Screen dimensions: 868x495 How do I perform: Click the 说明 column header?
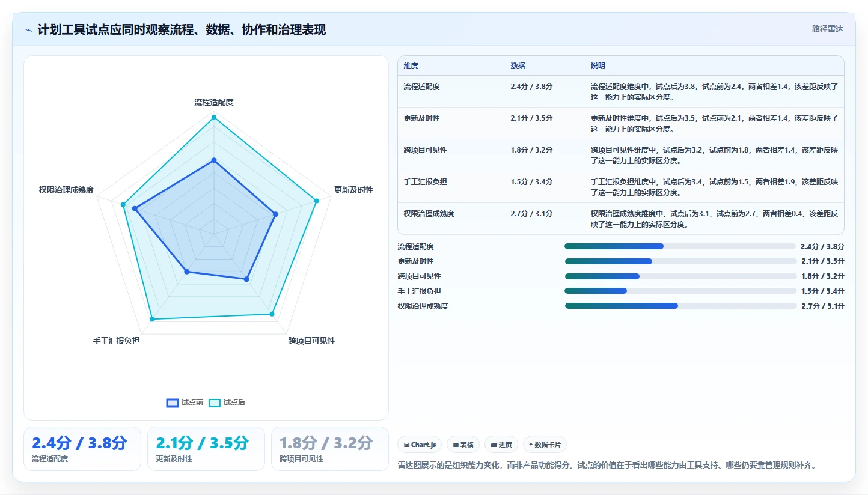pos(598,66)
